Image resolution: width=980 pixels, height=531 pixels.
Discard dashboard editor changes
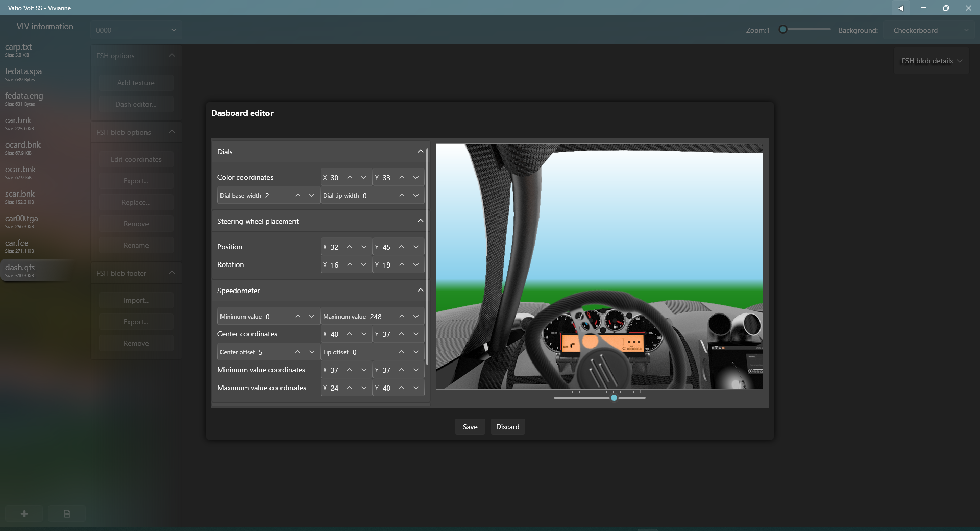point(507,427)
